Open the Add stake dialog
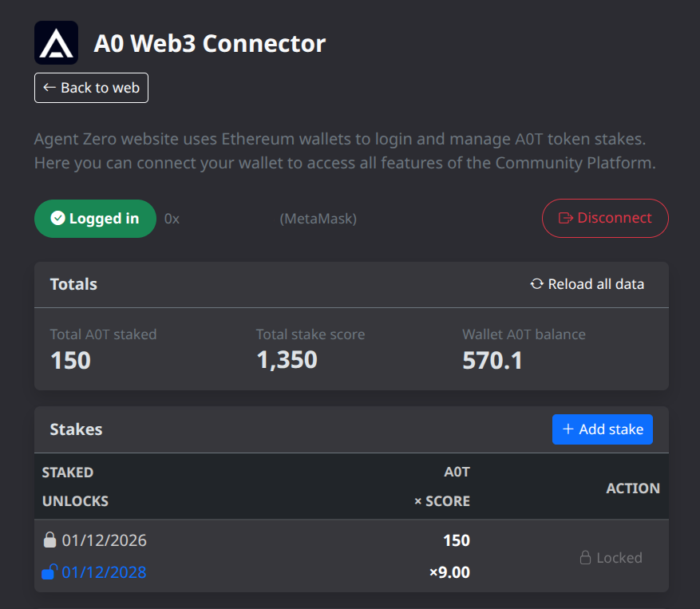 (x=603, y=429)
